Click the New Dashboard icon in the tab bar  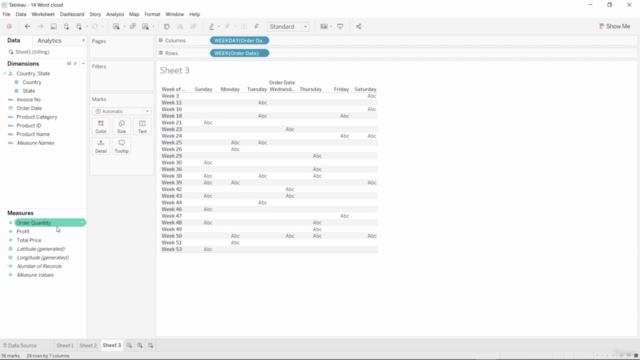pyautogui.click(x=140, y=345)
